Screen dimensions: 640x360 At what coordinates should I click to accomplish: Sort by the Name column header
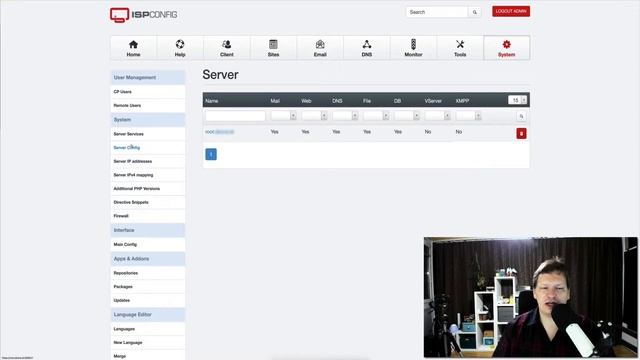[x=211, y=101]
